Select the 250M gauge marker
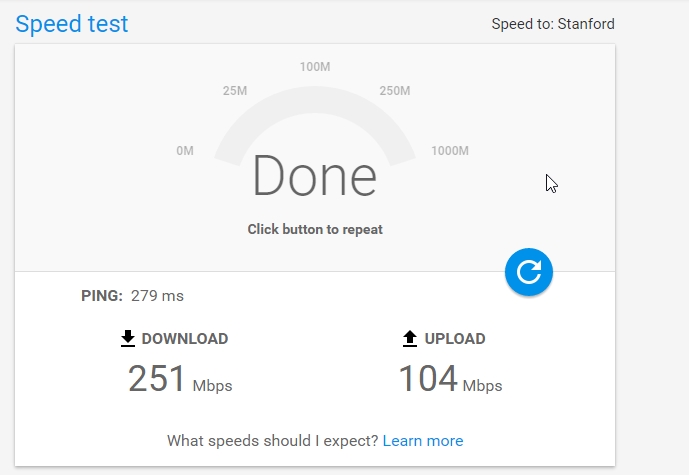 (395, 91)
